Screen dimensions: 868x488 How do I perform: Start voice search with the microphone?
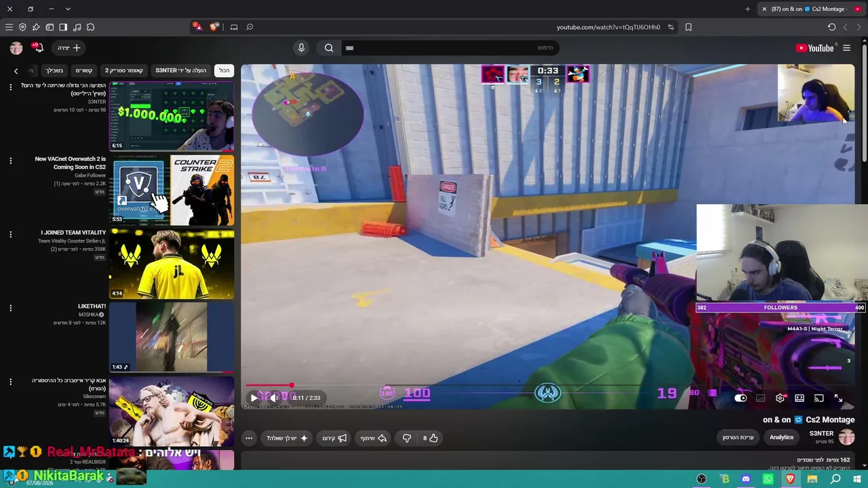pyautogui.click(x=302, y=47)
